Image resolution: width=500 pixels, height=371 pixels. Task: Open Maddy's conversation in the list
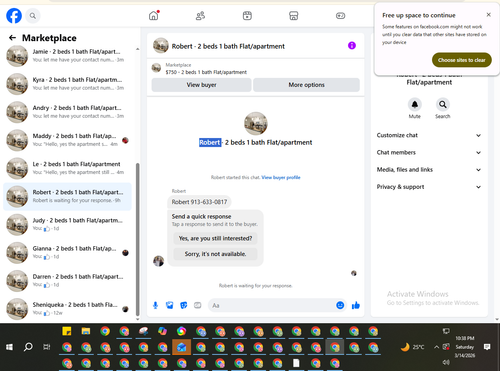(x=67, y=140)
